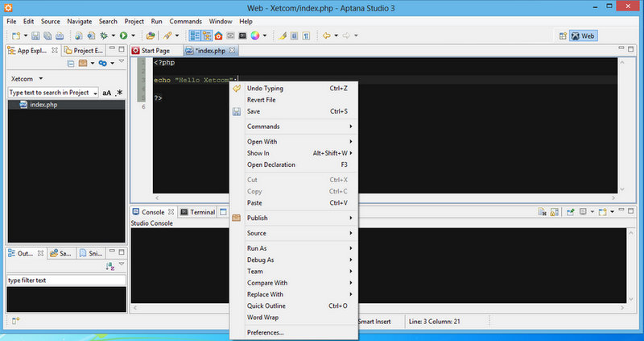Switch to the Project Explorer tab
This screenshot has width=644, height=341.
pyautogui.click(x=84, y=51)
